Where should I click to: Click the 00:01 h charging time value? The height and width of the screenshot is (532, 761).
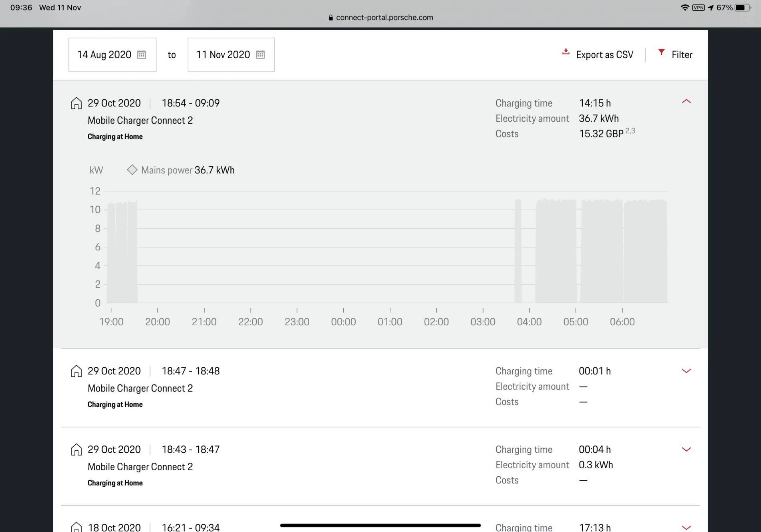tap(595, 371)
